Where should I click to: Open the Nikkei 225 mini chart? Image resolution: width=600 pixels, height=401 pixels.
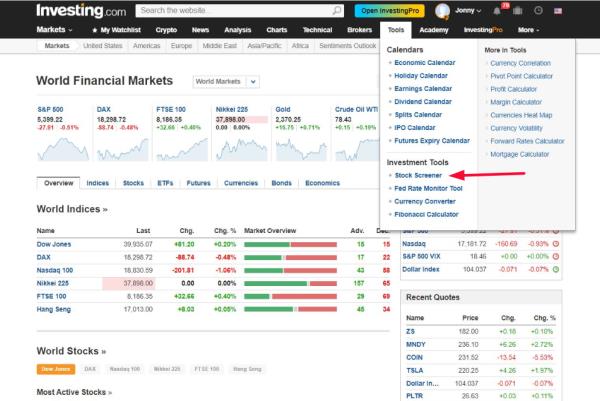[x=241, y=149]
